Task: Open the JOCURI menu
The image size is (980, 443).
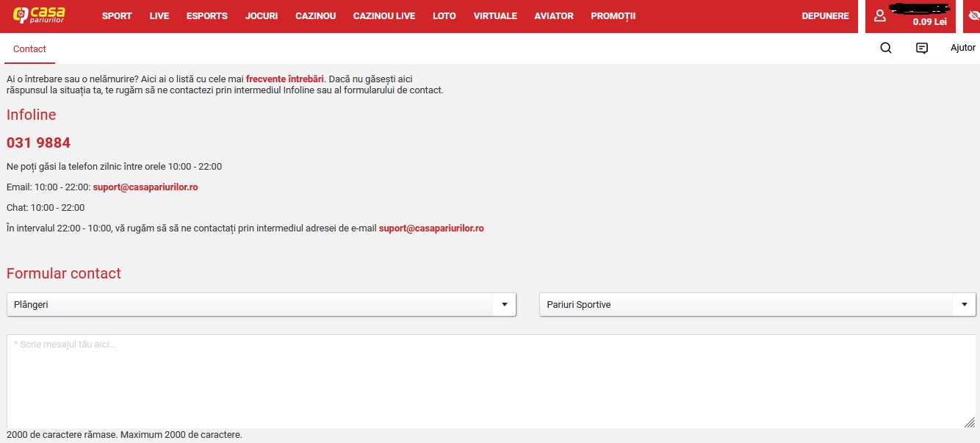Action: [x=262, y=16]
